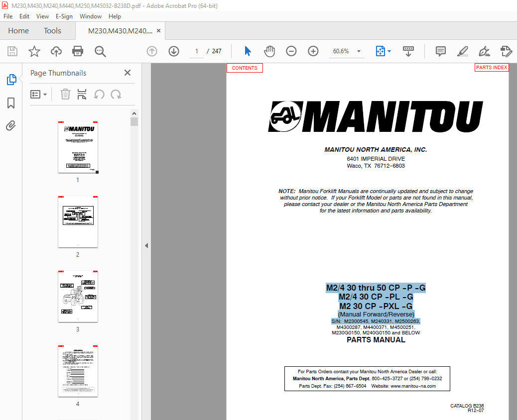
Task: Rotate page counterclockwise
Action: point(99,95)
